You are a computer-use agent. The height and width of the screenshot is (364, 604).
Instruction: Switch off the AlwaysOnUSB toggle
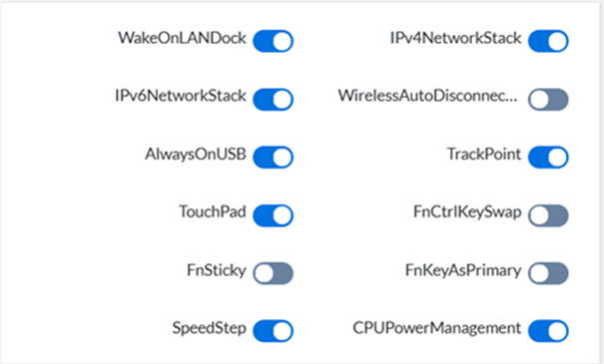(x=273, y=157)
